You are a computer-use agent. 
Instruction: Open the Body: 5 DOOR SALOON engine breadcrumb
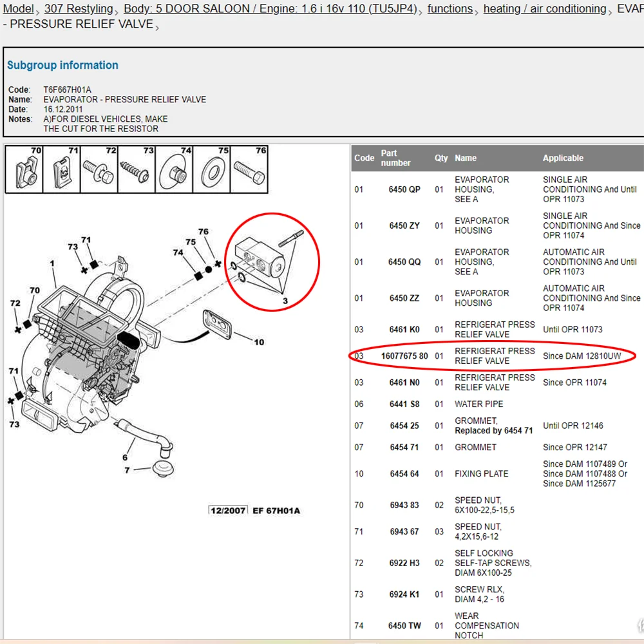point(270,8)
